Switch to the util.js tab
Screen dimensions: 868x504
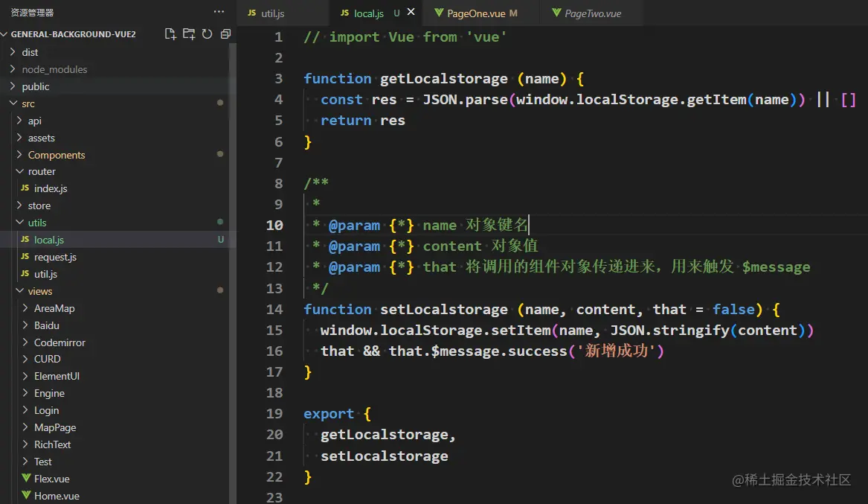[x=272, y=13]
